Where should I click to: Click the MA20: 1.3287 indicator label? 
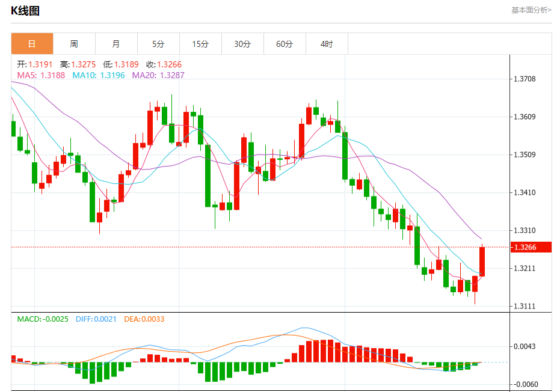tap(158, 75)
